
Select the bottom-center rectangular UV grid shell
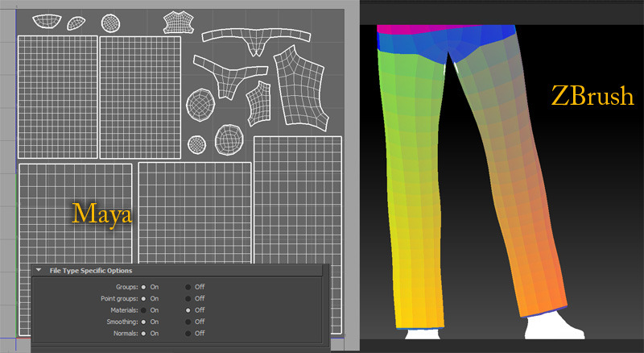pyautogui.click(x=195, y=212)
